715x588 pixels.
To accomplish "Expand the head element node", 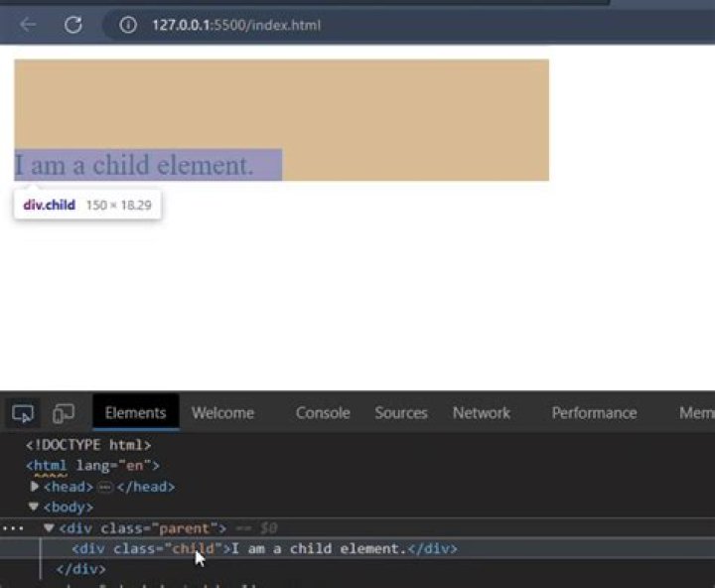I will click(x=36, y=487).
